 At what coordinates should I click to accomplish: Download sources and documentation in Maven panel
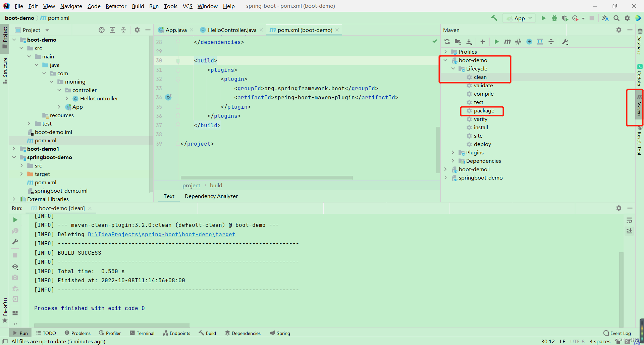pyautogui.click(x=469, y=42)
